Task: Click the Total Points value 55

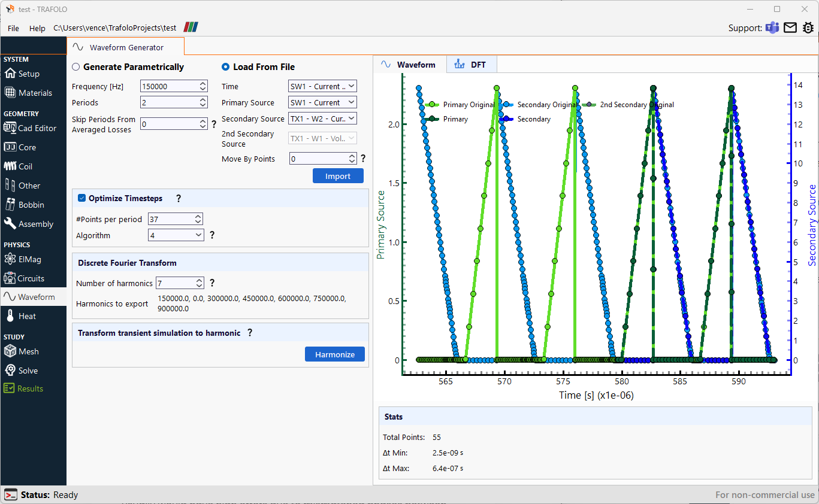Action: point(437,437)
